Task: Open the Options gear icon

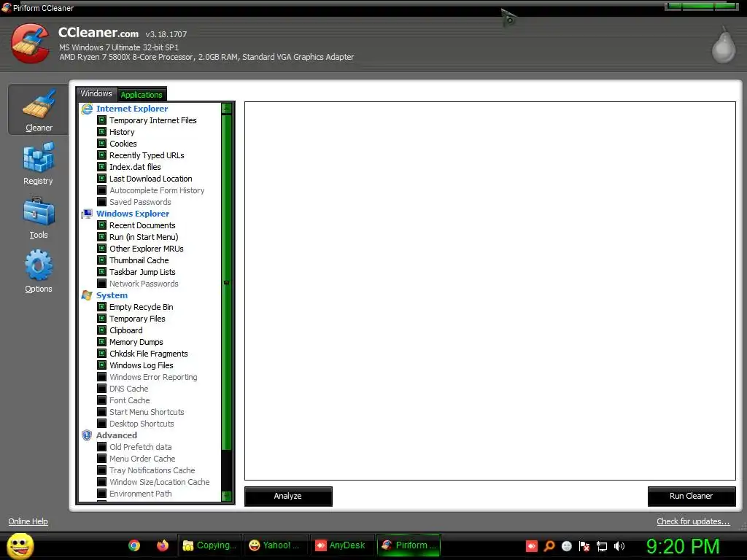Action: 39,265
